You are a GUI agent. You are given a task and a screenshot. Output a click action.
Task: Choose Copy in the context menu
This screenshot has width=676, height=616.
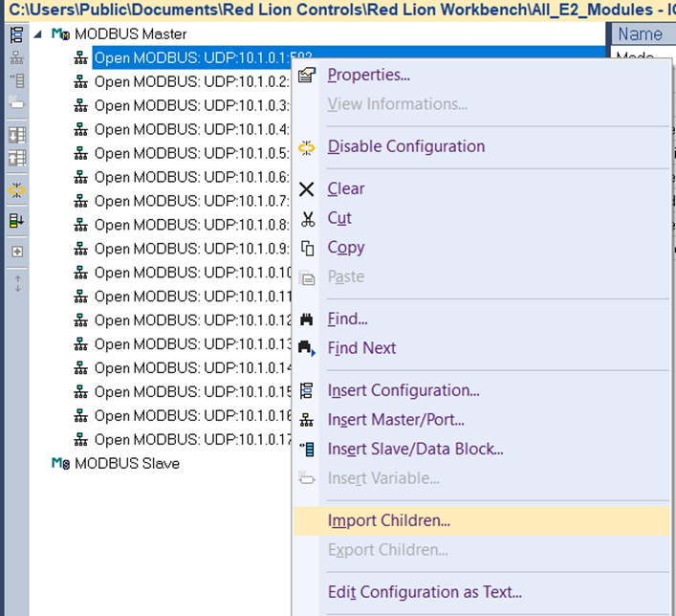point(482,248)
